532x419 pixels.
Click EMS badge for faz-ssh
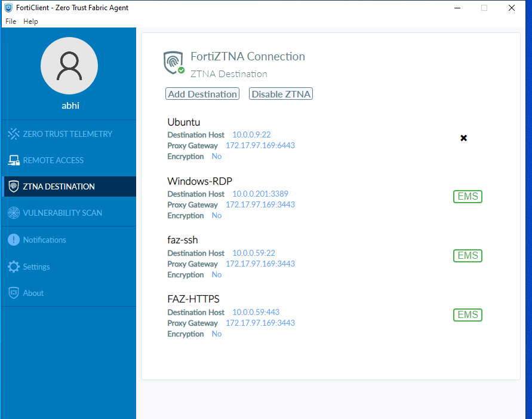point(468,255)
